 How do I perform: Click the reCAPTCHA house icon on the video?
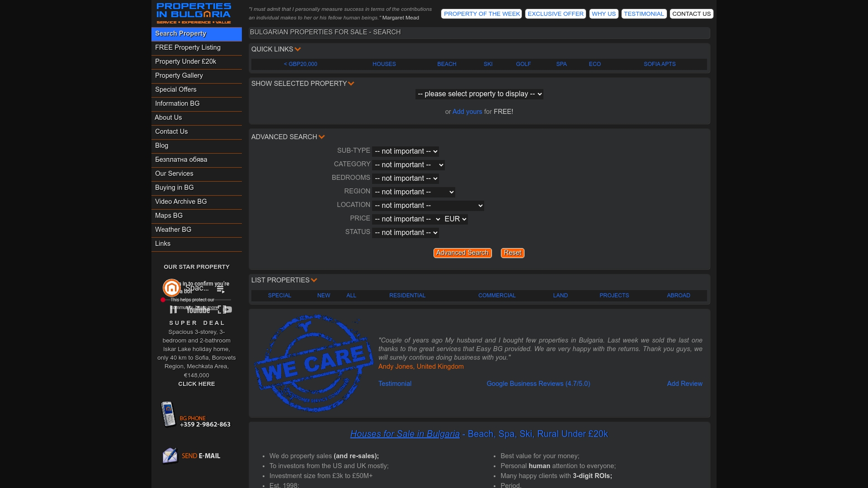(171, 287)
